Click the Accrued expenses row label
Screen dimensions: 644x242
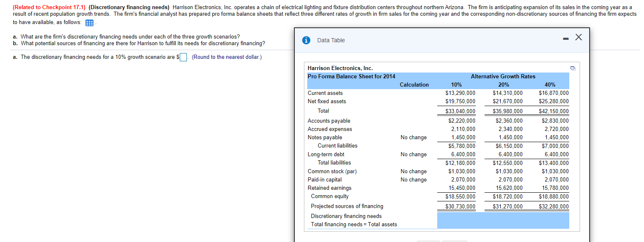330,129
